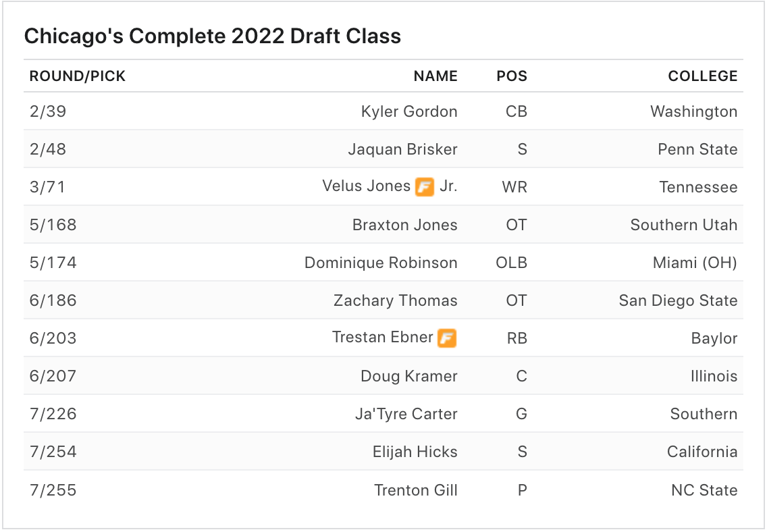This screenshot has height=532, width=767.
Task: Click the orange F icon beside Velus Jones
Action: tap(425, 187)
